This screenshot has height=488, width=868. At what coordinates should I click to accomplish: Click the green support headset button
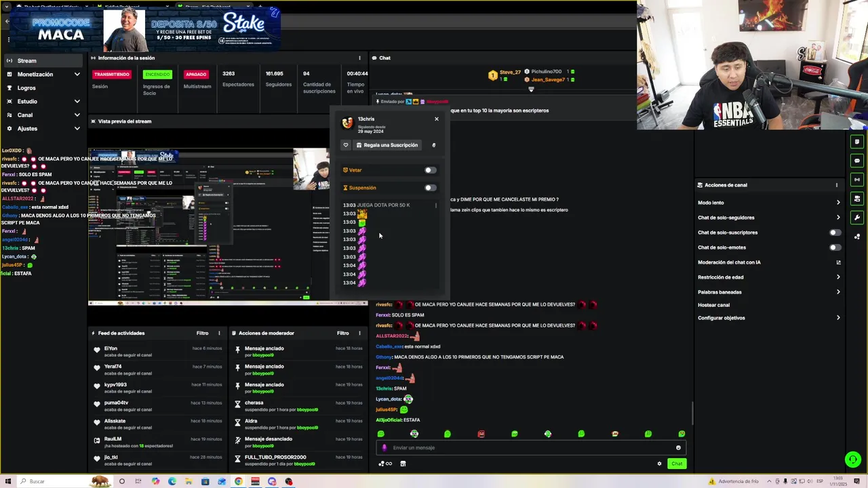(x=853, y=460)
